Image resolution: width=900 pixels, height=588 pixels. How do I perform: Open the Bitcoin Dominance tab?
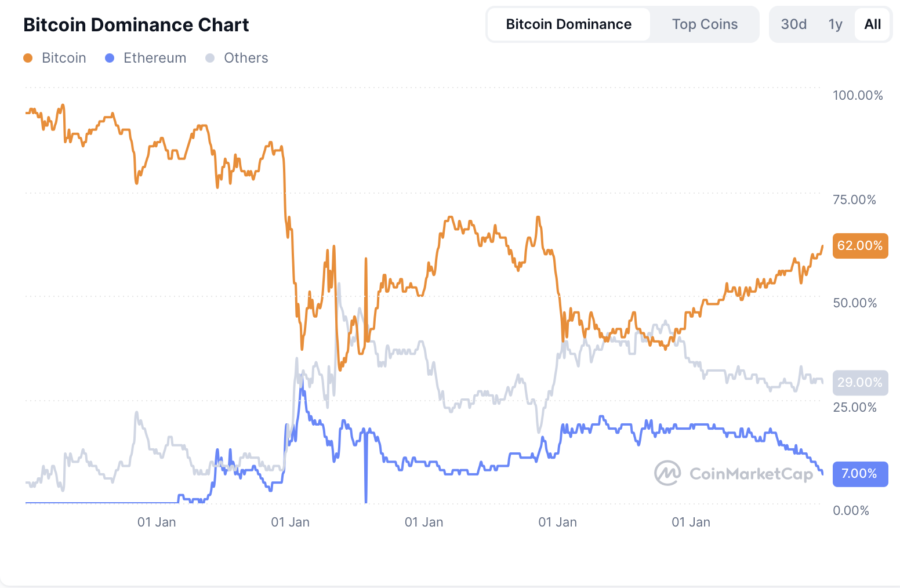[x=569, y=24]
